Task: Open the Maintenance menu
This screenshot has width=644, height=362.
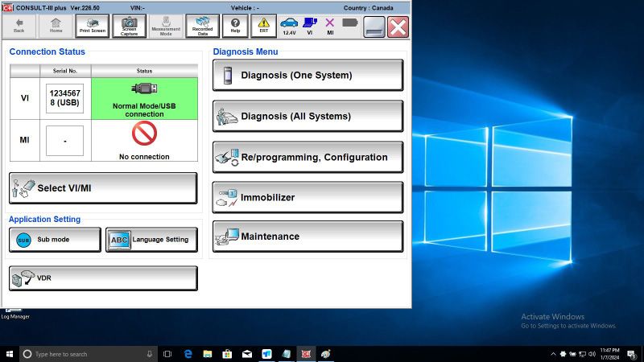Action: (x=308, y=237)
